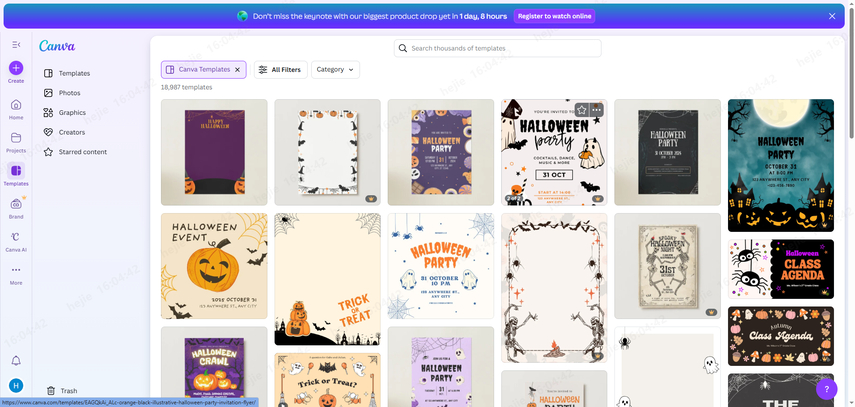The width and height of the screenshot is (855, 407).
Task: Click the search magnifier icon
Action: 403,48
